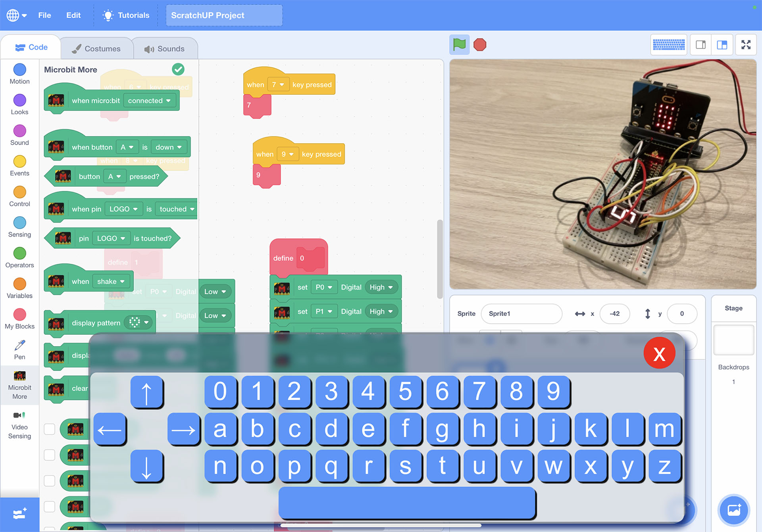Screen dimensions: 762x532
Task: Open the File menu
Action: 44,15
